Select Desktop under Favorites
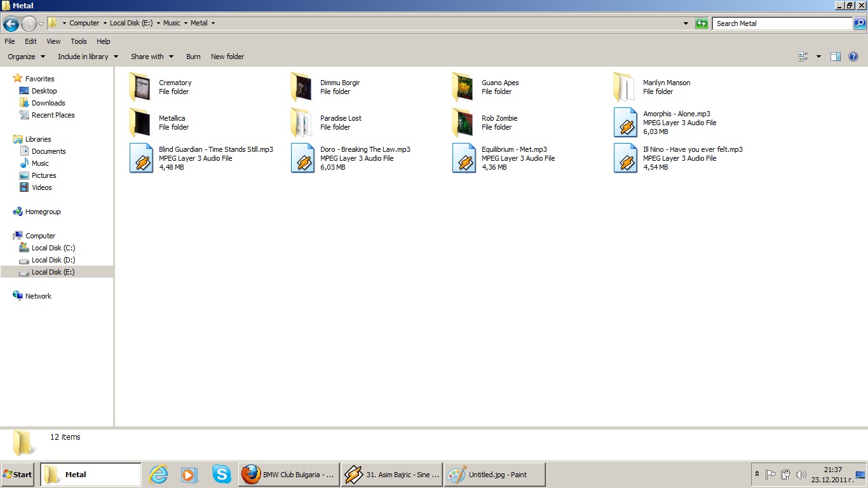 (x=44, y=91)
